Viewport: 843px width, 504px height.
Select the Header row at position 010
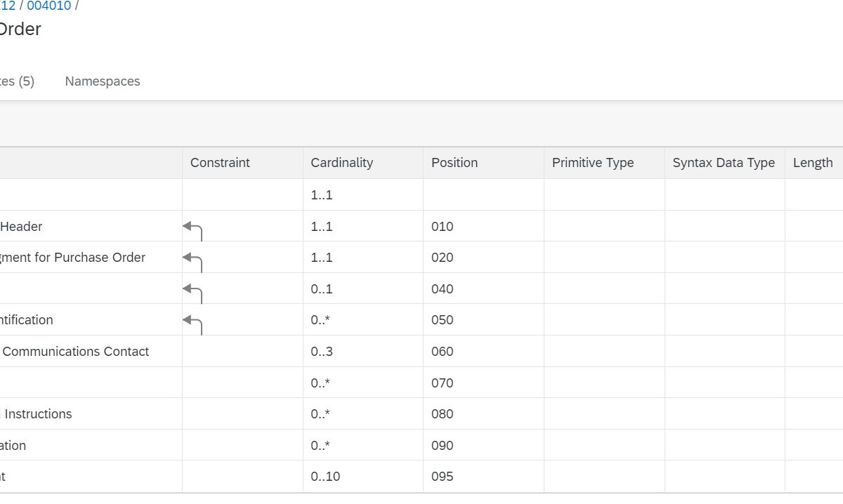pos(21,227)
